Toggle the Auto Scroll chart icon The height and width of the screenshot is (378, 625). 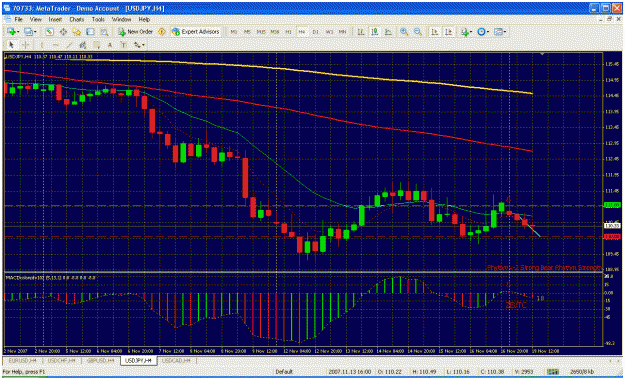[x=435, y=32]
